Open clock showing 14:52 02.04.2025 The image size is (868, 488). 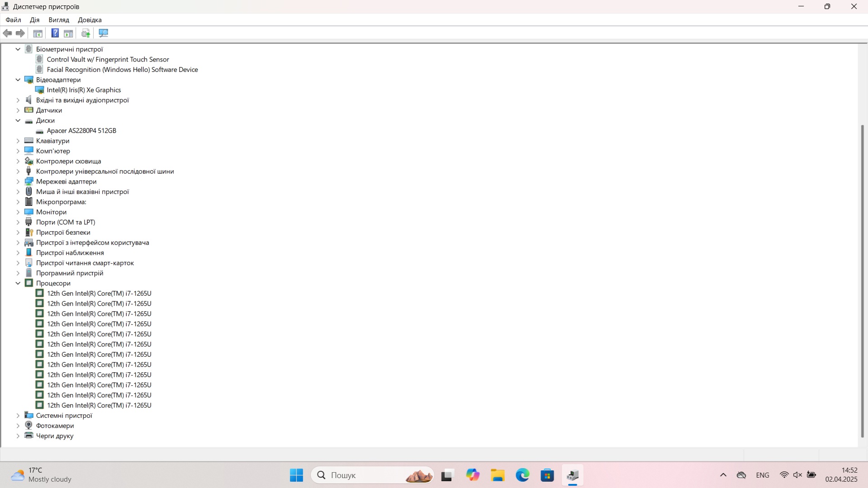click(x=841, y=475)
